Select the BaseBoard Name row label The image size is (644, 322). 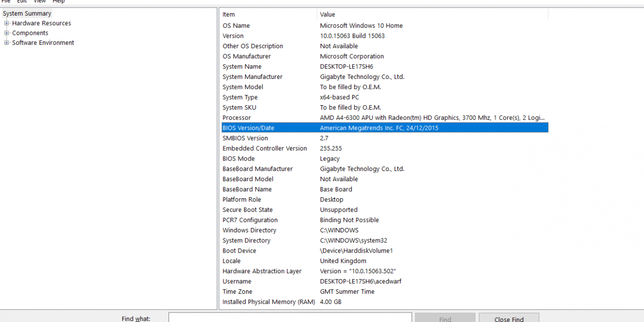(x=247, y=190)
